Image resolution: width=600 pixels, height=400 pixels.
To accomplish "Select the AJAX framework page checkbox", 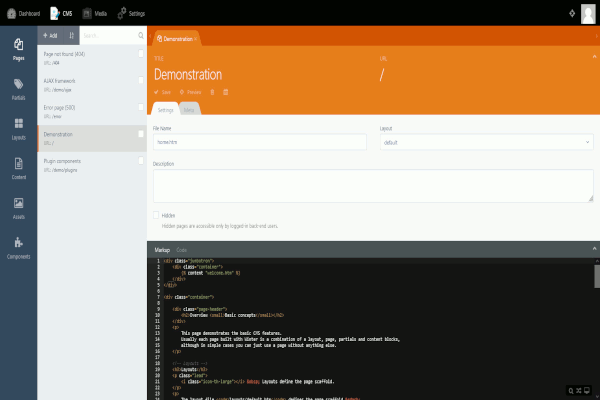I will click(141, 81).
